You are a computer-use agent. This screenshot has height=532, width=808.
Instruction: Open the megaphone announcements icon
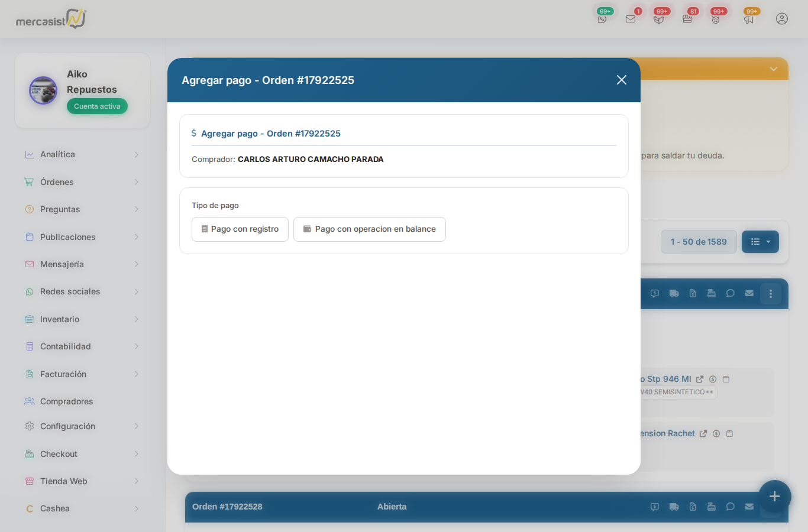749,19
